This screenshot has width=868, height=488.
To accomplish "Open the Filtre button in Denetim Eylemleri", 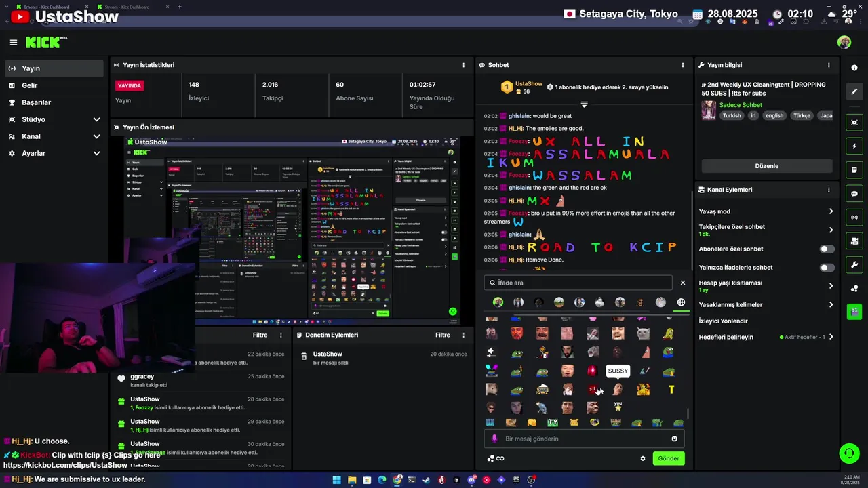I will tap(443, 335).
